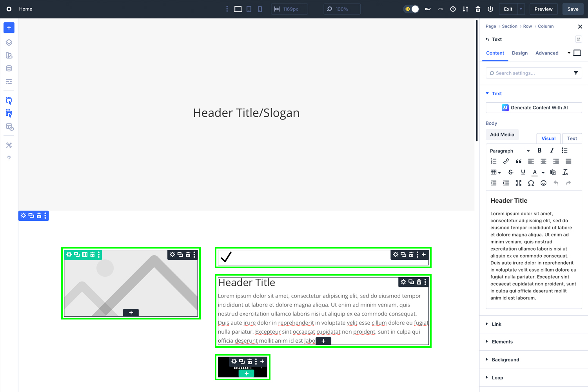The width and height of the screenshot is (588, 392).
Task: Click the help question mark icon
Action: tap(9, 158)
